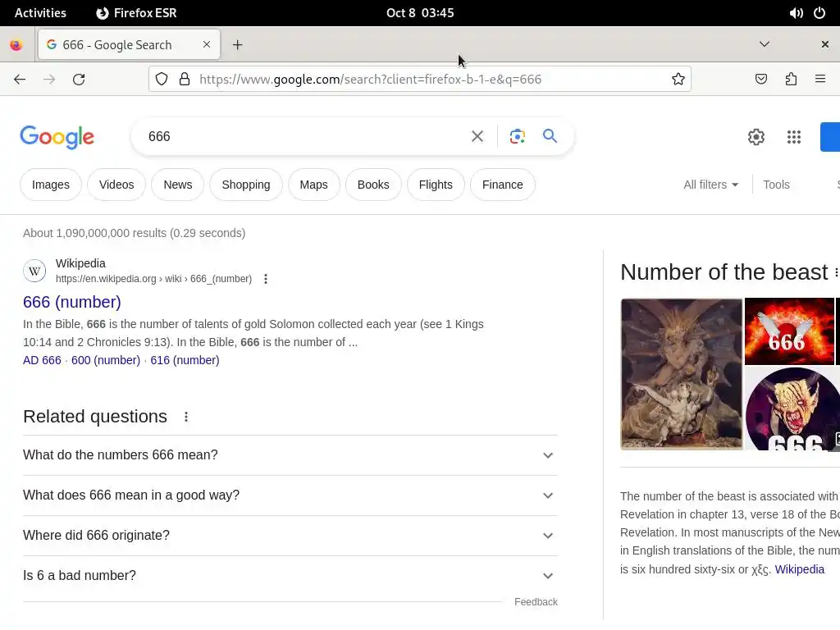
Task: Open the clock showing Oct 8 03:45
Action: tap(420, 13)
